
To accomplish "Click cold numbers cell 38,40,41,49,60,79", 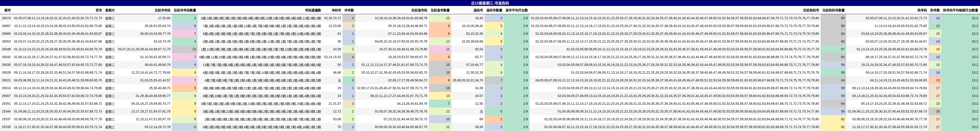I will pos(158,65).
